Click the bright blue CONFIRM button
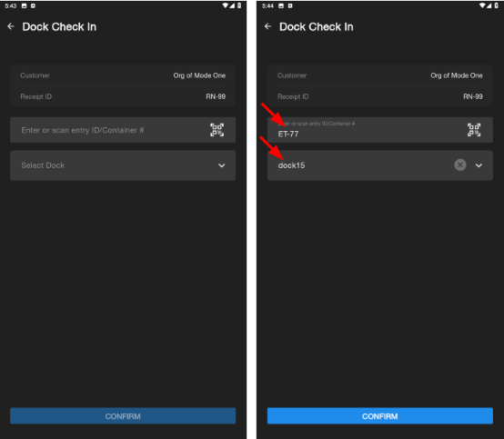This screenshot has height=439, width=504. 380,416
